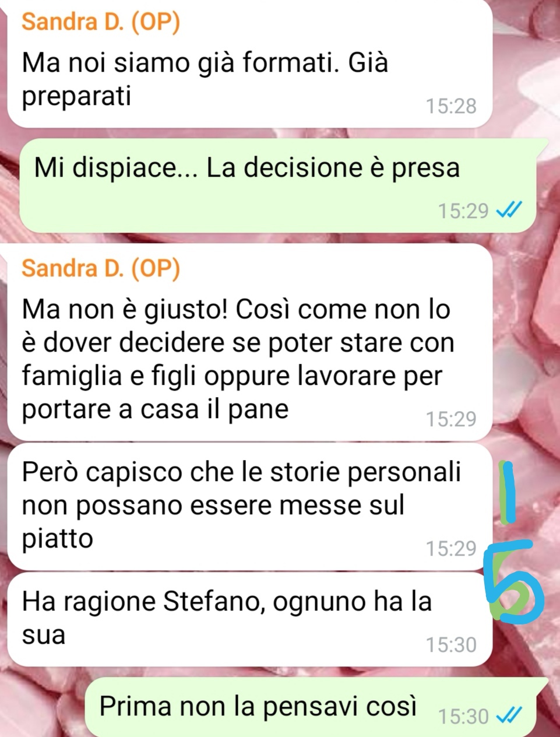Select the green "Mi dispiace... La decisione è presa" message

coord(278,185)
